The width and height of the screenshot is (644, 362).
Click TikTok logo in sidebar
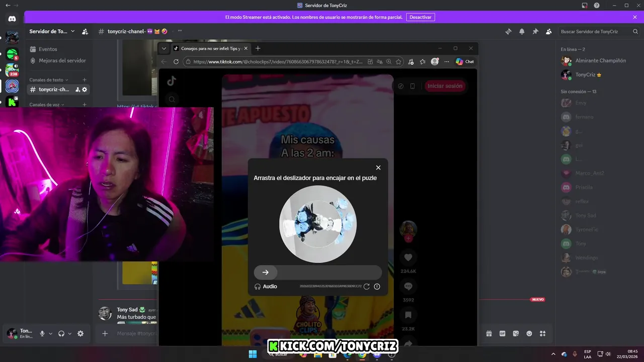[172, 80]
